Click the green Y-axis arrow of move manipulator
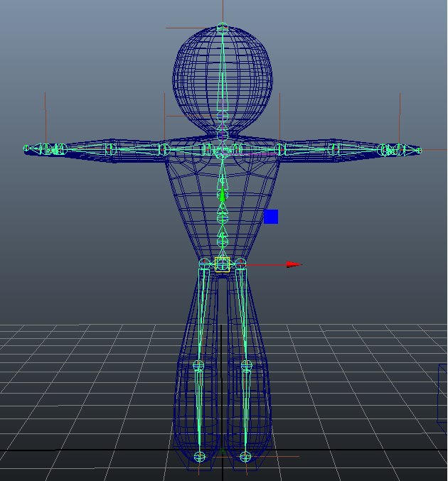 coord(223,195)
